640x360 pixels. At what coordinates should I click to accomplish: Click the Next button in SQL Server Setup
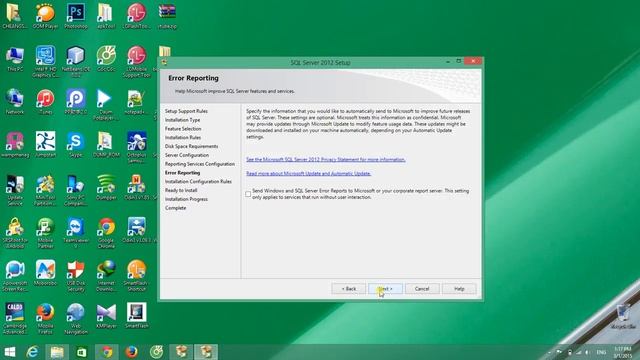pos(385,289)
